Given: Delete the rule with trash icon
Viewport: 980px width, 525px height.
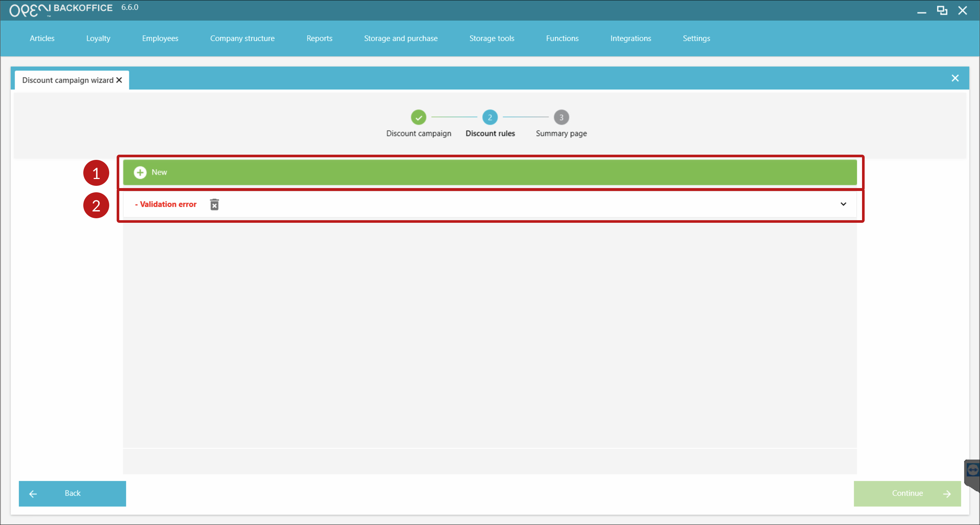Looking at the screenshot, I should 214,204.
